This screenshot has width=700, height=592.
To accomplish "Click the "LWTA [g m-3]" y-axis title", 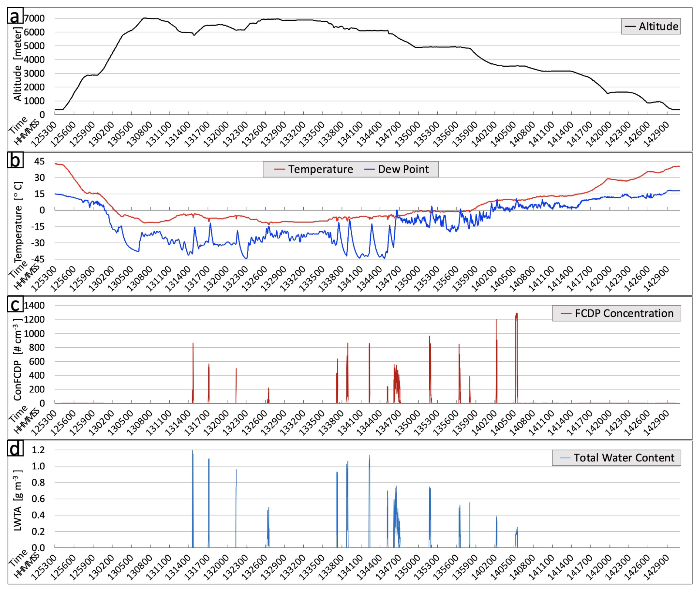I will pyautogui.click(x=17, y=501).
